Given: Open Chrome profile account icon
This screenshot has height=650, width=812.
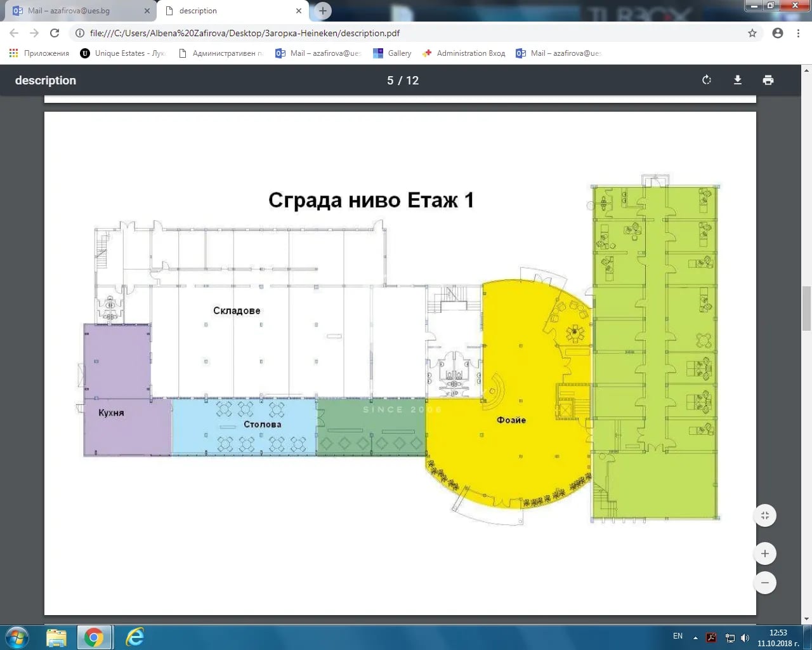Looking at the screenshot, I should click(778, 33).
